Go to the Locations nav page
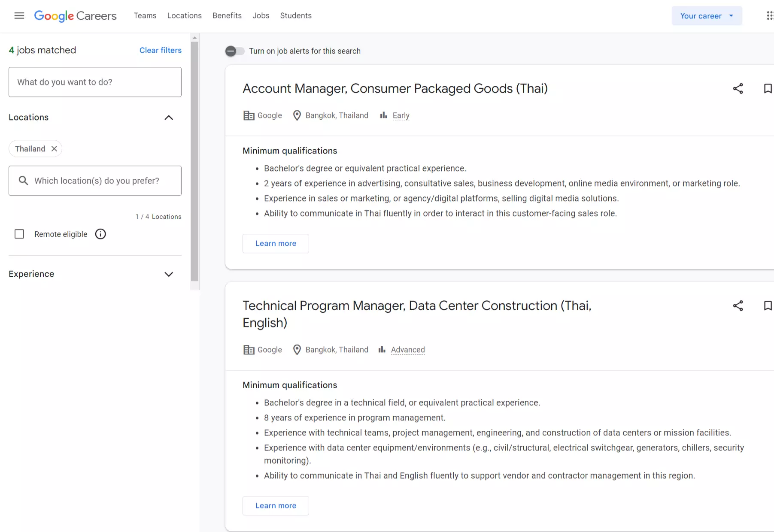This screenshot has height=532, width=774. point(185,16)
